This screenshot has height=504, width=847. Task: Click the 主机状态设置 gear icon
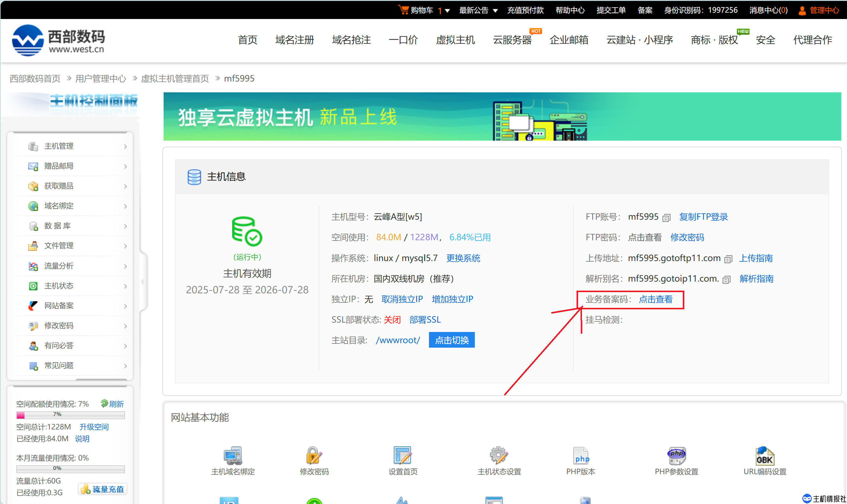[x=499, y=455]
